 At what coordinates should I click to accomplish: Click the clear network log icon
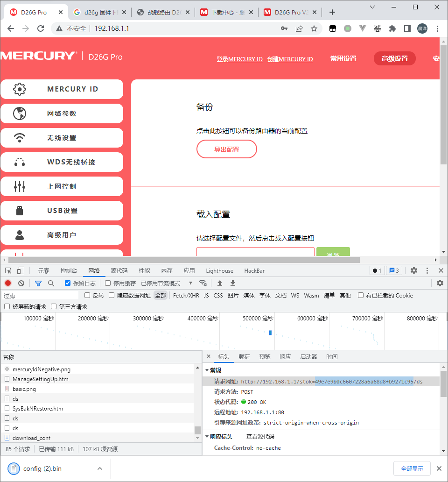tap(21, 283)
